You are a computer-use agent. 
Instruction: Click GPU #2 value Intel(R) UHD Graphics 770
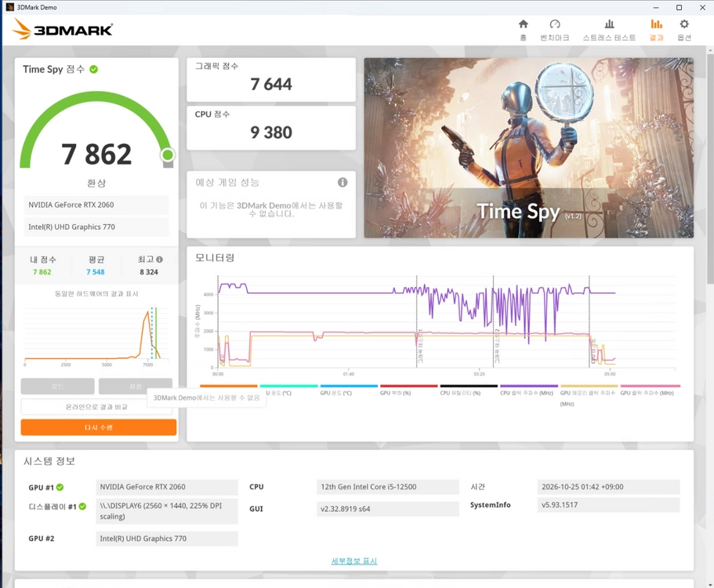(167, 539)
